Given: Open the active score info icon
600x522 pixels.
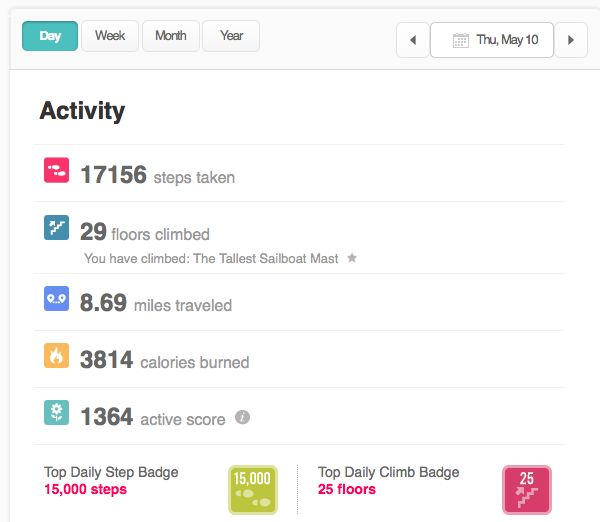Looking at the screenshot, I should [x=242, y=417].
